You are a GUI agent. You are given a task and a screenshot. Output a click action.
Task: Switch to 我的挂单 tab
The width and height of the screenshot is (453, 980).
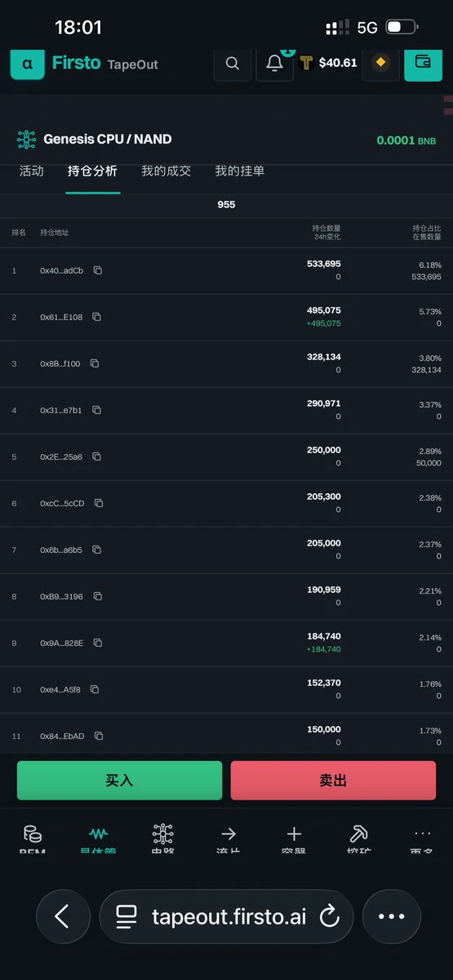[x=239, y=171]
